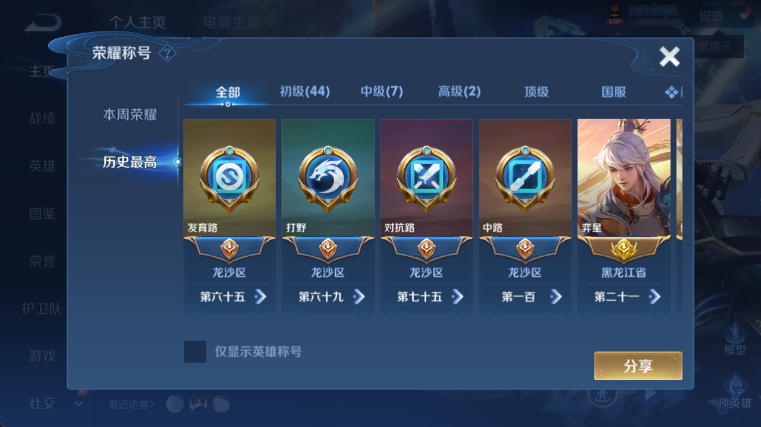Expand the 第二十一 ranking arrow
The width and height of the screenshot is (761, 427).
click(654, 296)
